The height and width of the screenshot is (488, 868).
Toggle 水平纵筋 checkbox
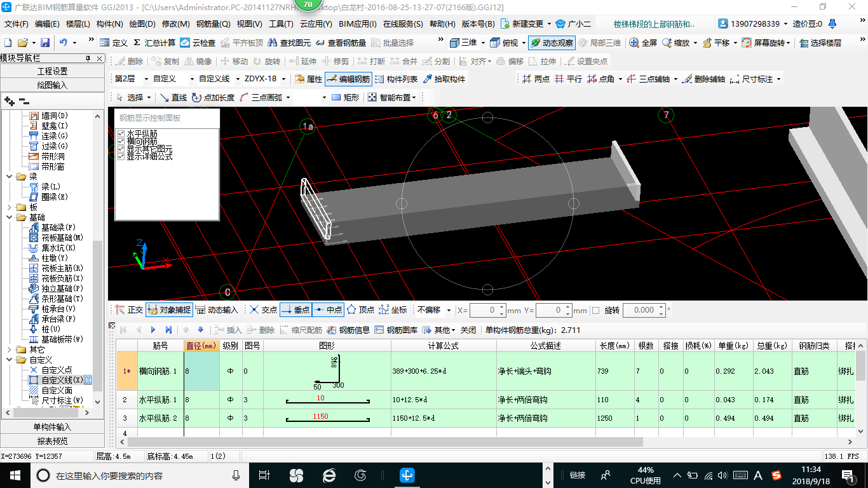click(121, 133)
